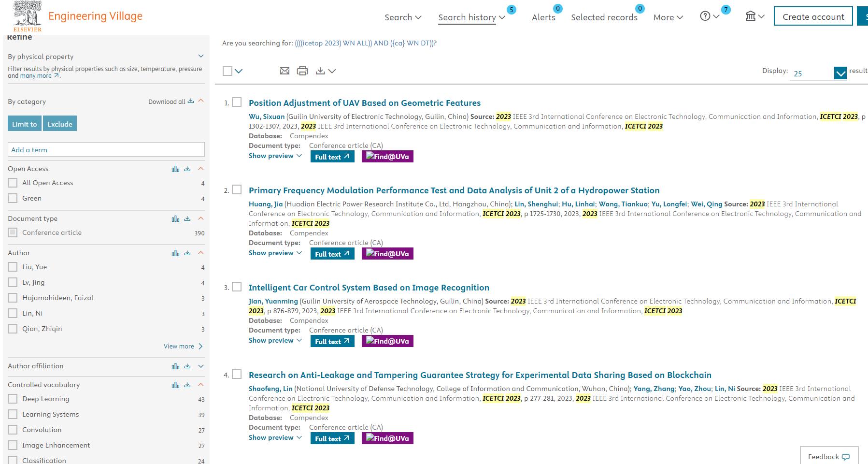Viewport: 868px width, 464px height.
Task: Expand the Author affiliation facet
Action: pos(201,366)
